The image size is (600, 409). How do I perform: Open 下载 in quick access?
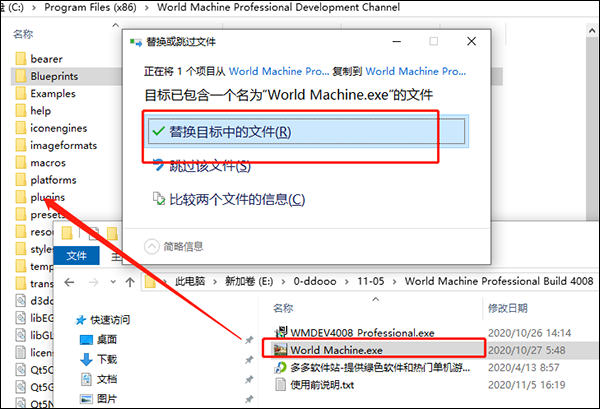point(99,359)
